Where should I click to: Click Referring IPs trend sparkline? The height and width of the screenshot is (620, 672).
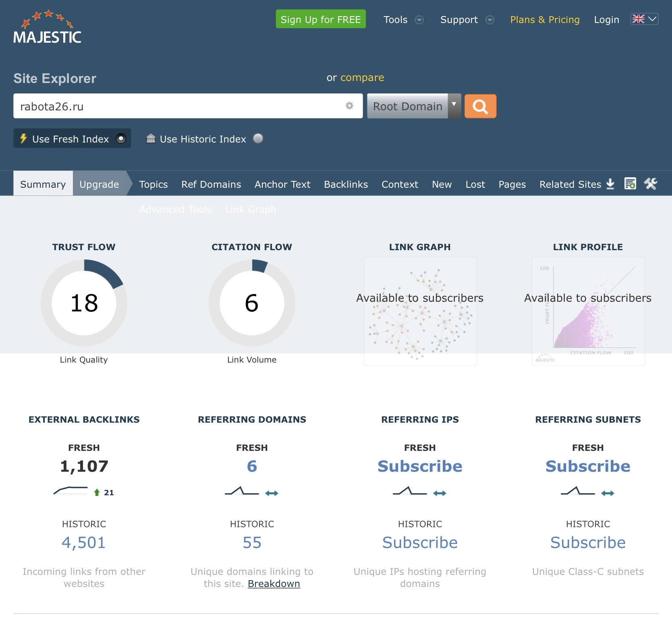(410, 491)
